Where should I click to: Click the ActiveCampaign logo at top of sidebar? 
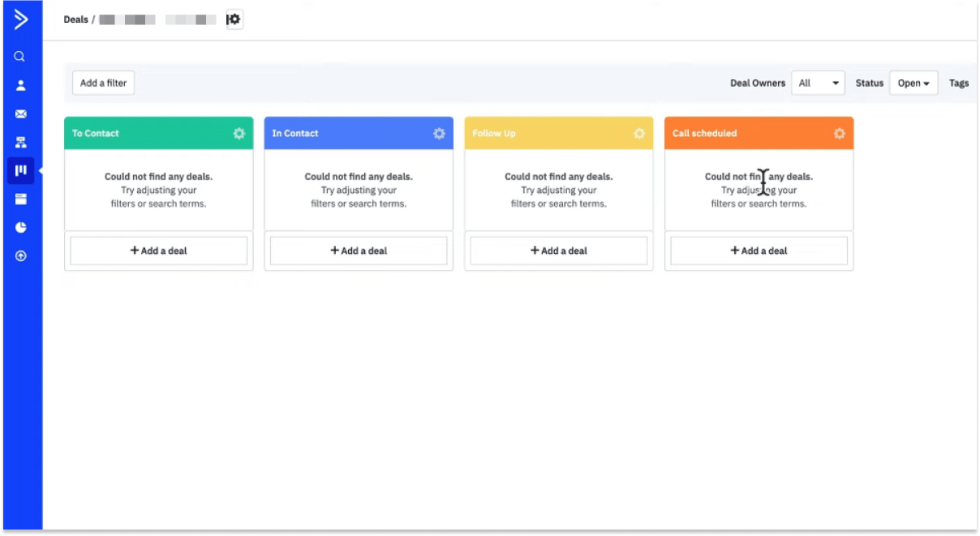20,19
